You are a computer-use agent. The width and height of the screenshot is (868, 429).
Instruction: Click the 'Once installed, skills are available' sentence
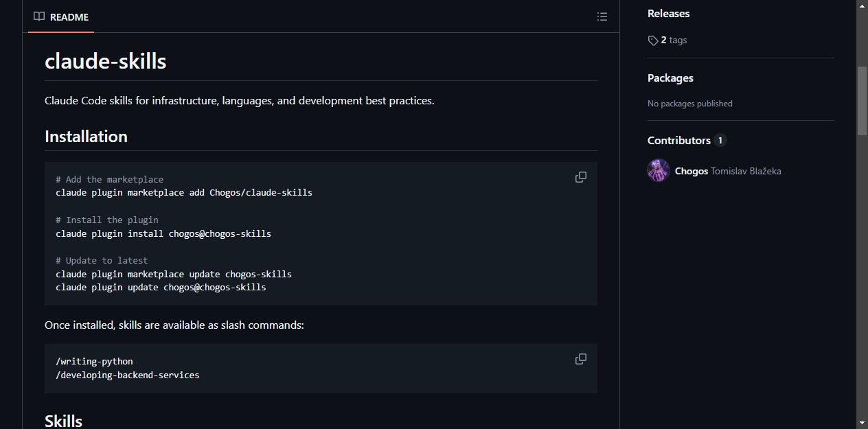(174, 325)
